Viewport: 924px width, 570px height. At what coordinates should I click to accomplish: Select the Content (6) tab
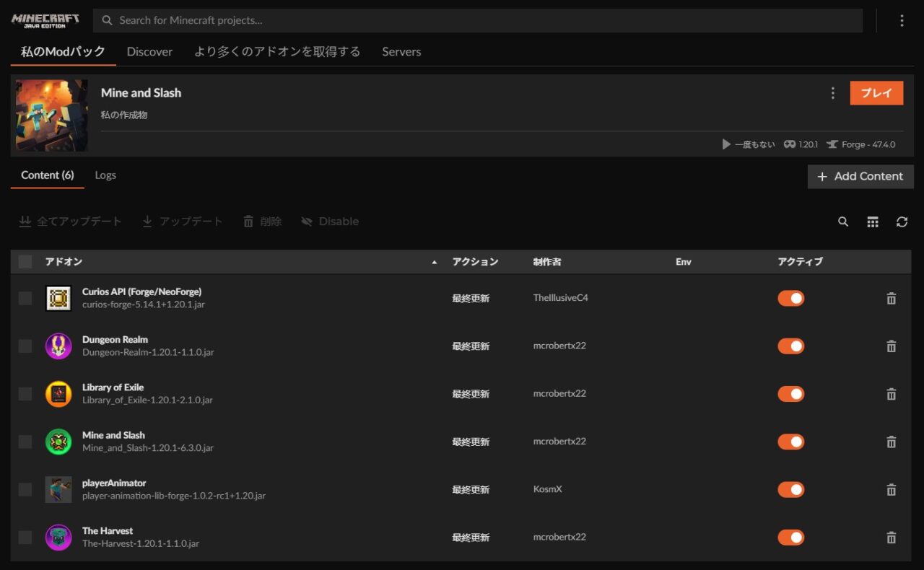(x=47, y=175)
